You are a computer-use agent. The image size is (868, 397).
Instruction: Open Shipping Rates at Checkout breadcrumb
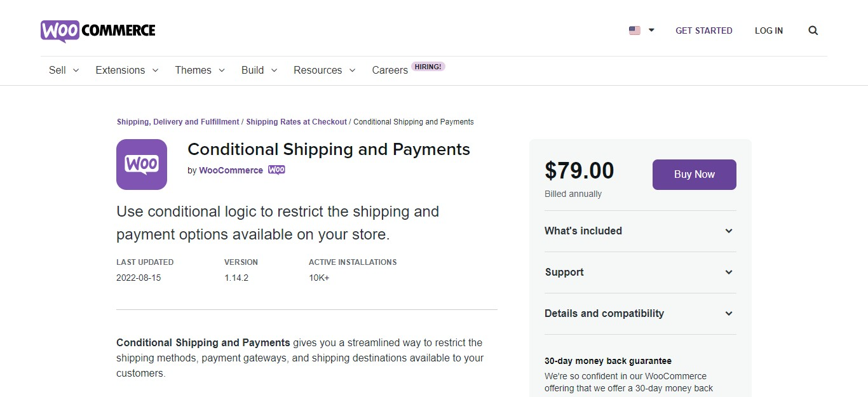pyautogui.click(x=297, y=122)
